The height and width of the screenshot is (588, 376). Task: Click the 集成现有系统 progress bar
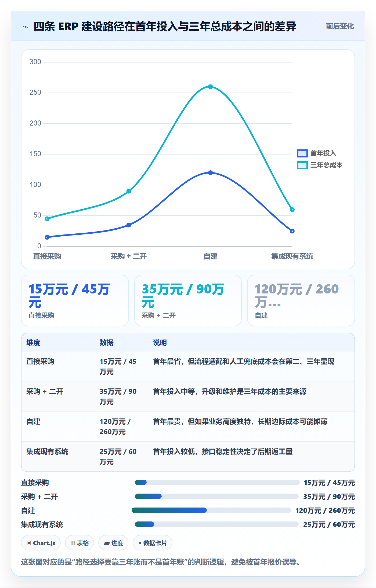click(216, 524)
